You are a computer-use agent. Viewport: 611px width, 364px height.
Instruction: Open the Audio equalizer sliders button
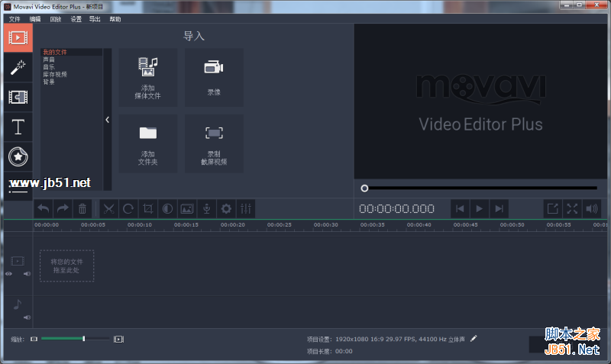tap(246, 208)
